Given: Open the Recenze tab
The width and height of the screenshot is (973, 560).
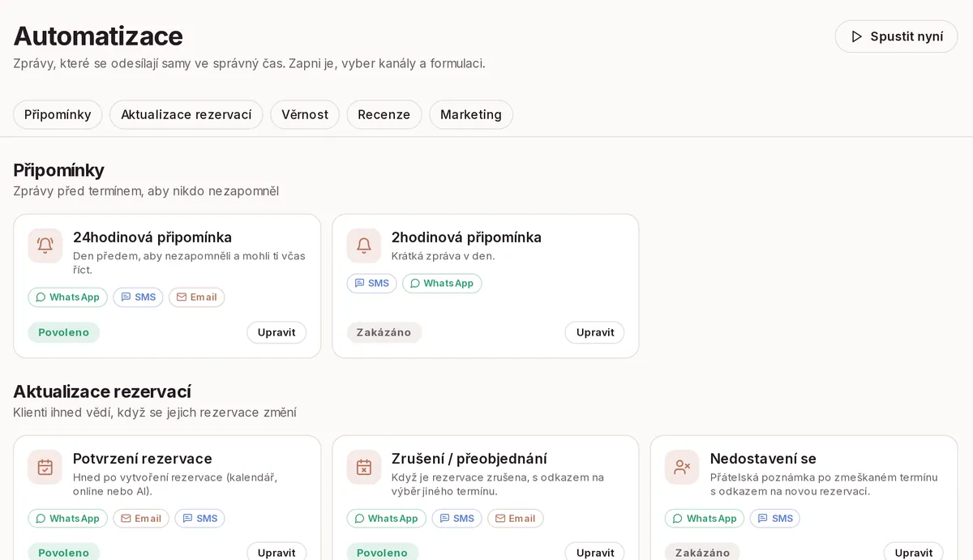Looking at the screenshot, I should (x=384, y=114).
